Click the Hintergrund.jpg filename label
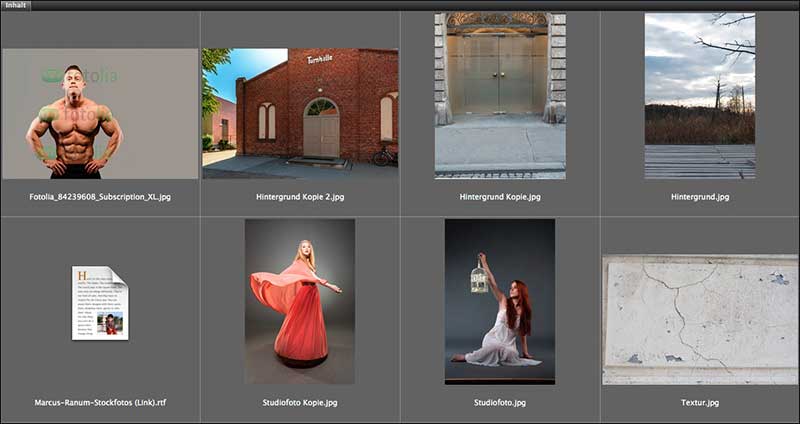 [x=700, y=197]
